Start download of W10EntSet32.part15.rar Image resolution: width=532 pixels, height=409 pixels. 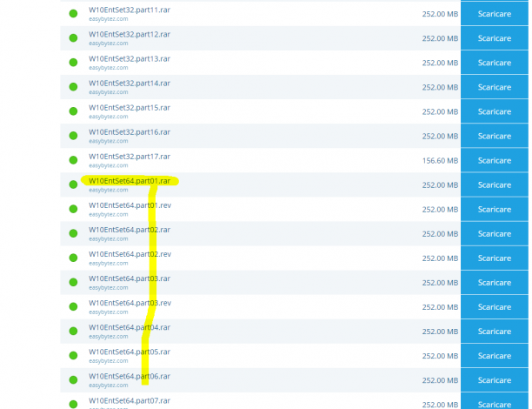point(495,111)
